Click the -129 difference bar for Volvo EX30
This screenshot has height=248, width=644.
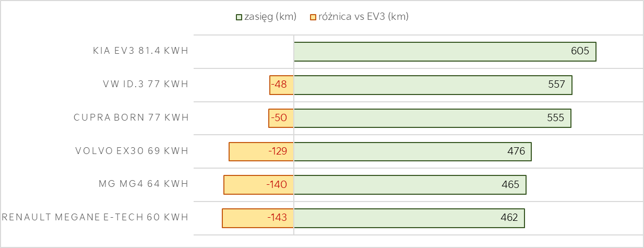[261, 151]
